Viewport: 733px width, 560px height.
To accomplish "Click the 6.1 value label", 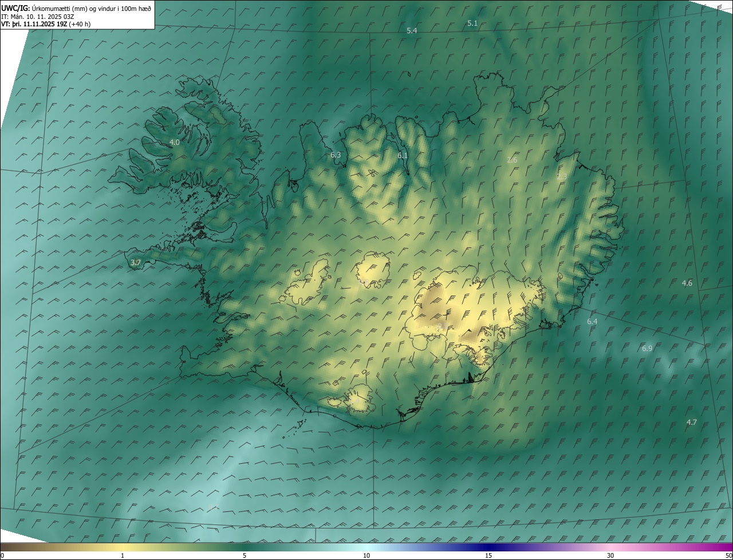I will coord(403,156).
